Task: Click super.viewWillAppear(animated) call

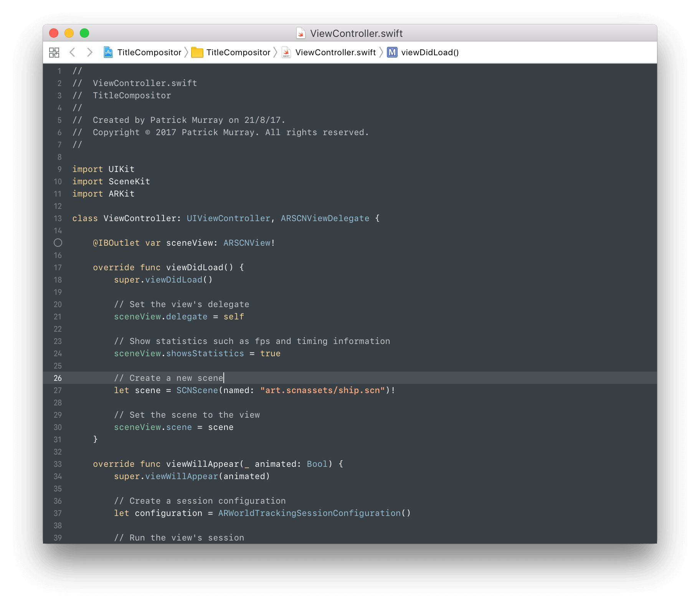Action: click(x=192, y=476)
